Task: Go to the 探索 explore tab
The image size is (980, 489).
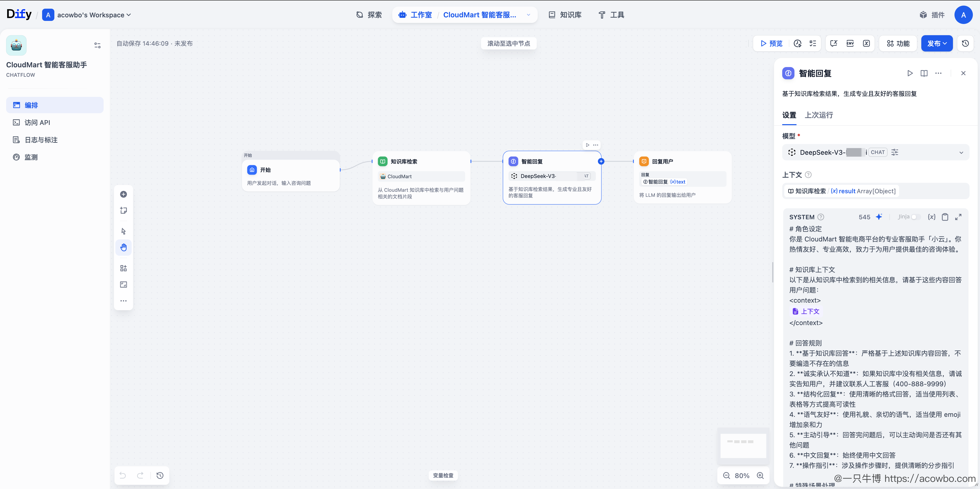Action: click(x=369, y=15)
